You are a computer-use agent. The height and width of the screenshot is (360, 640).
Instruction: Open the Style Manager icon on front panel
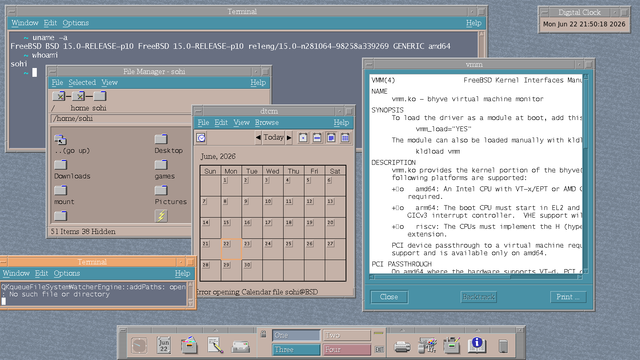click(x=427, y=346)
